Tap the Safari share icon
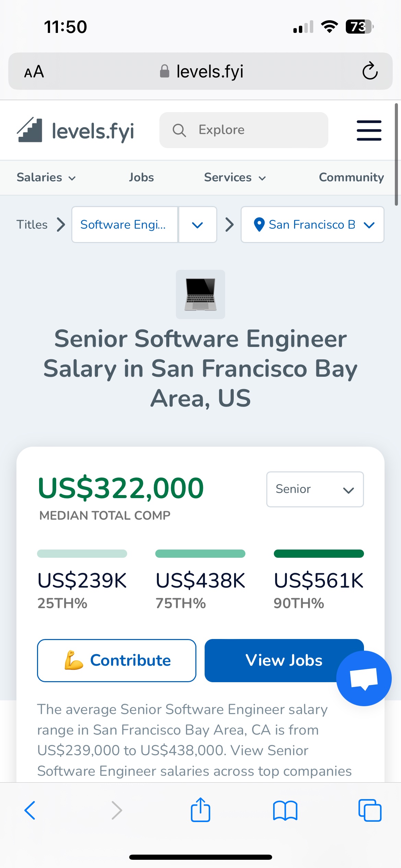The image size is (401, 868). pos(200,810)
